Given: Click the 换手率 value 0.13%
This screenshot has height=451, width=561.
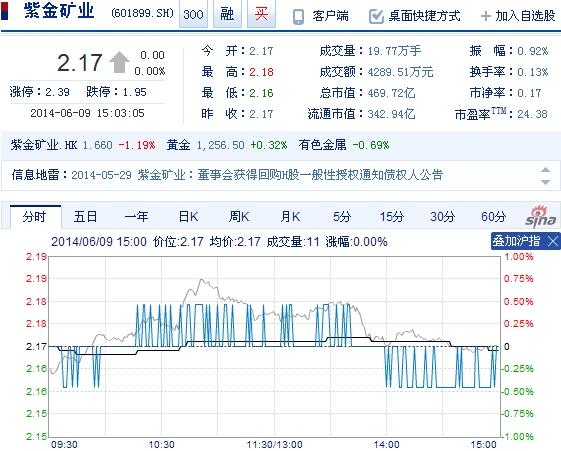Looking at the screenshot, I should 533,72.
